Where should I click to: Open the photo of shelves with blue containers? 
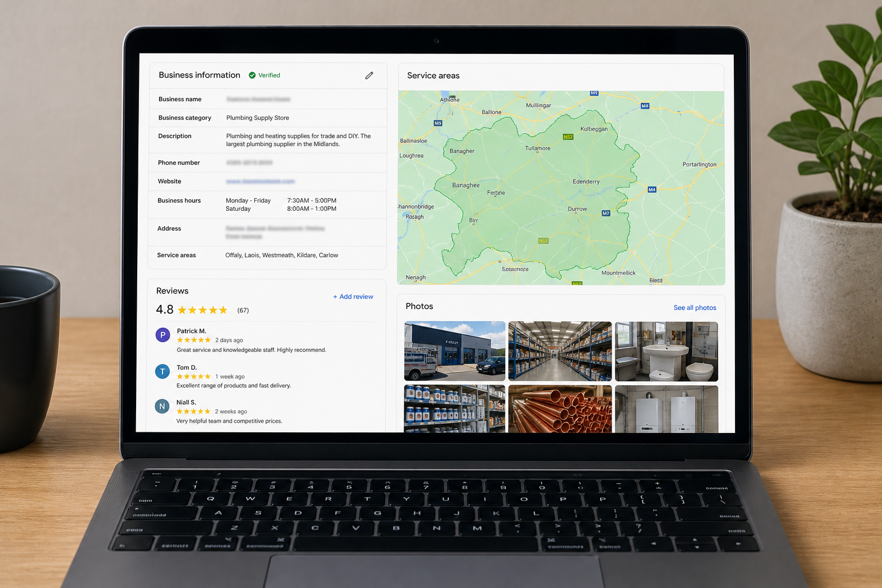click(455, 409)
